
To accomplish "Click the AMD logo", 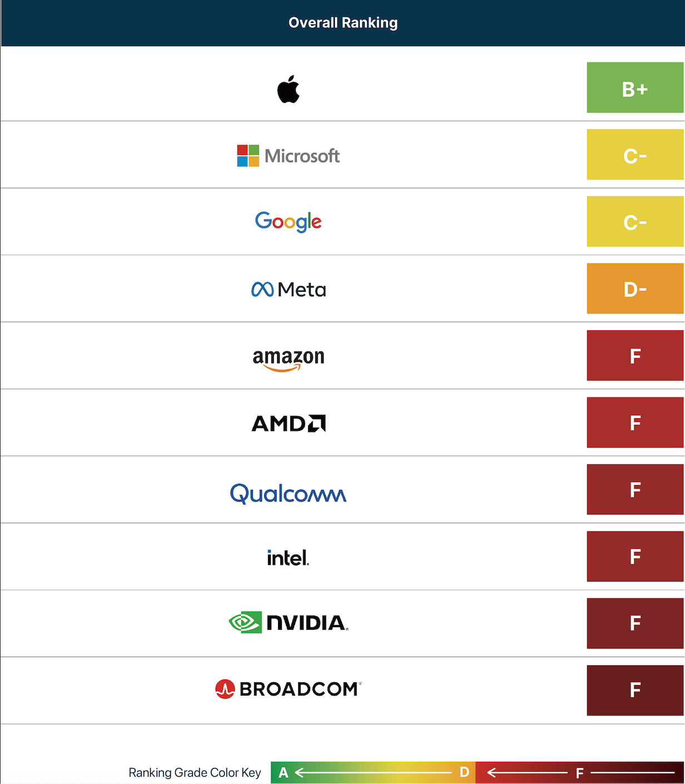I will (288, 424).
